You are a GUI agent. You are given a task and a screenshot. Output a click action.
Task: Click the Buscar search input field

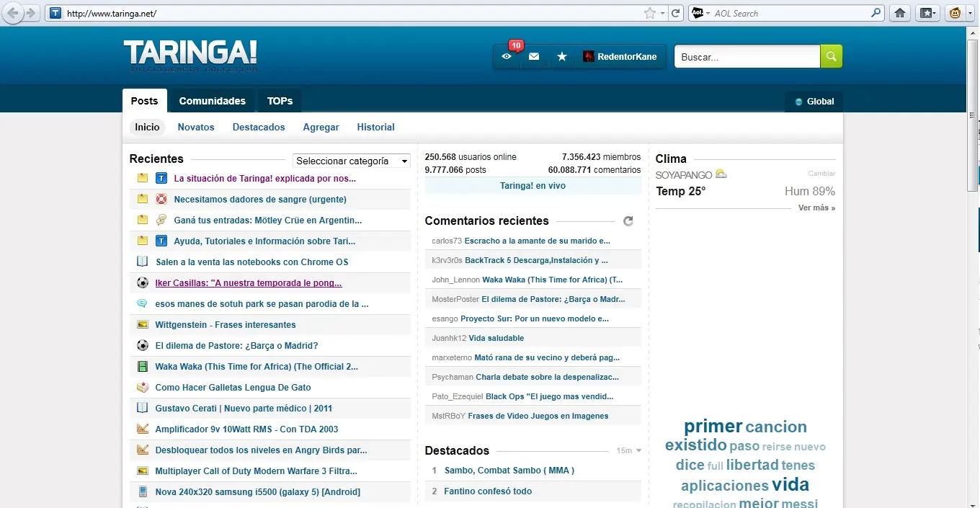(747, 56)
